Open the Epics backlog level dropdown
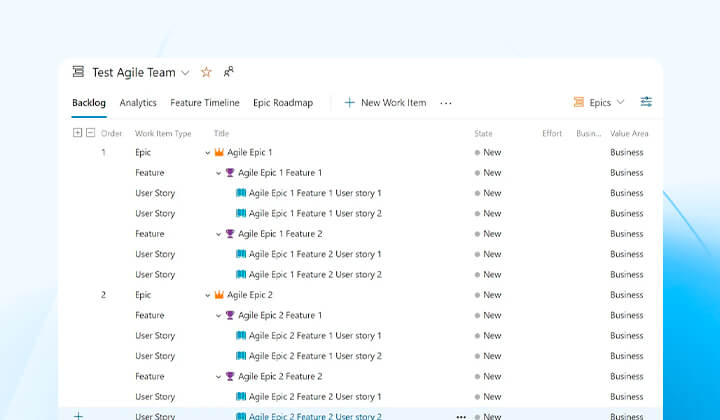This screenshot has width=720, height=420. (x=599, y=102)
